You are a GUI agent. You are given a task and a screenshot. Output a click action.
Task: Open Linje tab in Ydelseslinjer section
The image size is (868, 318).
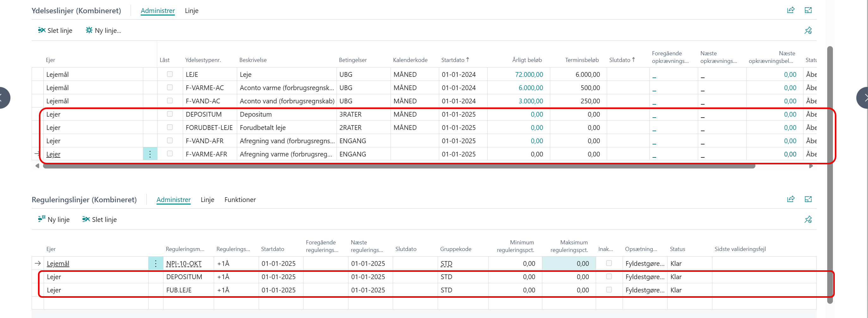(x=191, y=11)
